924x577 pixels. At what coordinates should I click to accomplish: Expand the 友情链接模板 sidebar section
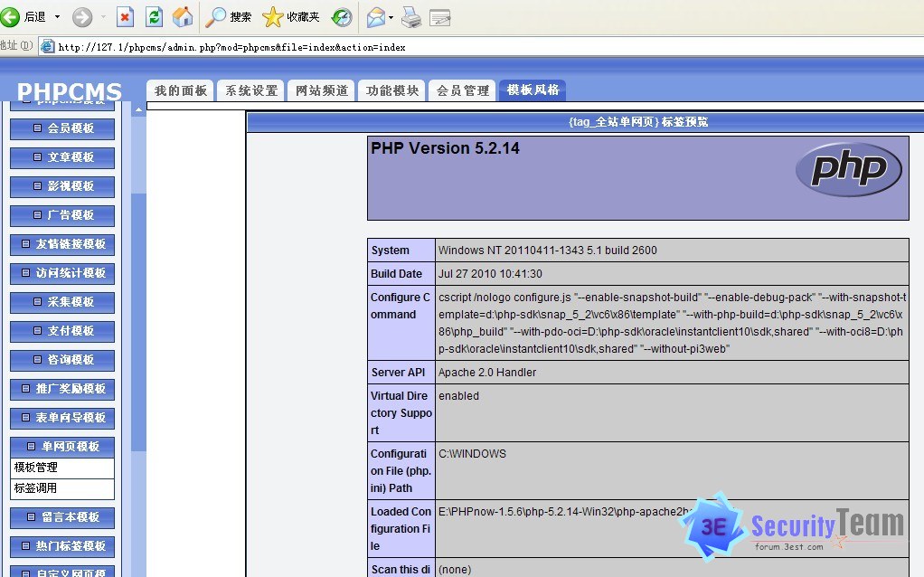click(x=62, y=244)
